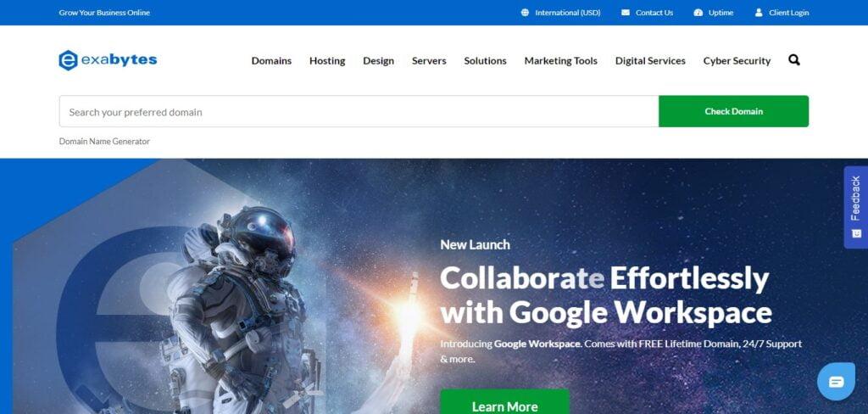Viewport: 868px width, 414px height.
Task: Click the search magnifier icon in navbar
Action: point(793,60)
